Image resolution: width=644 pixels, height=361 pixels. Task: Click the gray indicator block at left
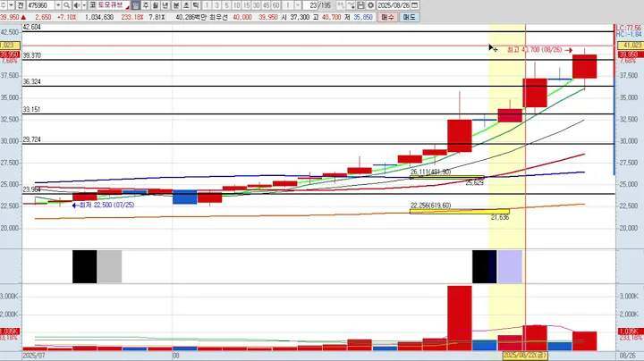point(110,266)
